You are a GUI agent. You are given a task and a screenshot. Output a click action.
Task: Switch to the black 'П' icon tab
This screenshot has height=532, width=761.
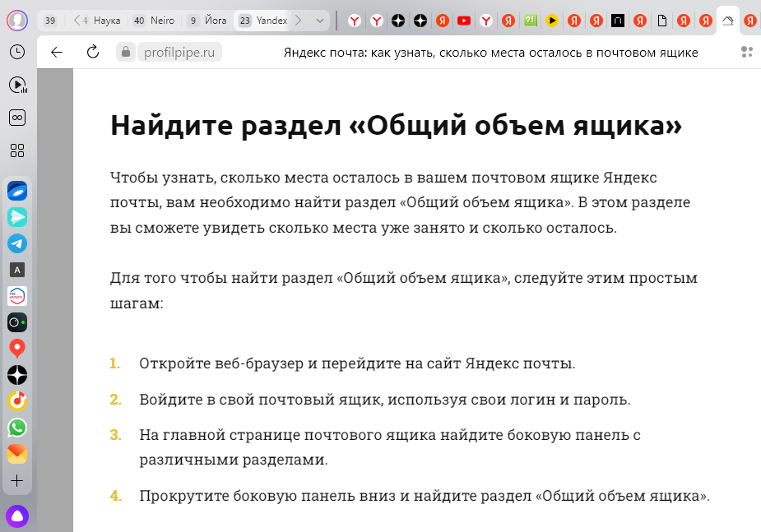click(617, 21)
